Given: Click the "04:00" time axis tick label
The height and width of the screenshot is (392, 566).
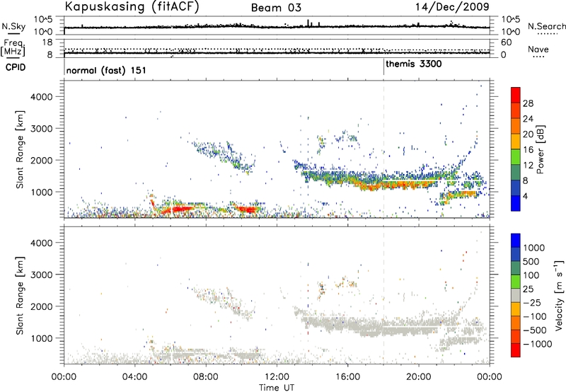Looking at the screenshot, I should [x=134, y=377].
